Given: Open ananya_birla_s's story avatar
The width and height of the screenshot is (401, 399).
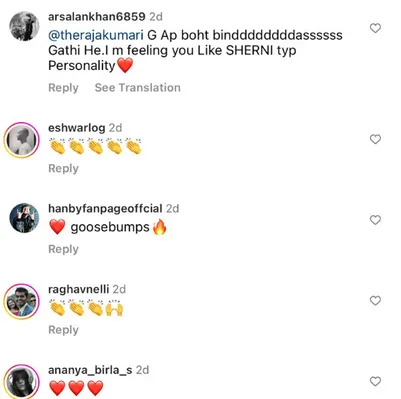Looking at the screenshot, I should pos(22,382).
